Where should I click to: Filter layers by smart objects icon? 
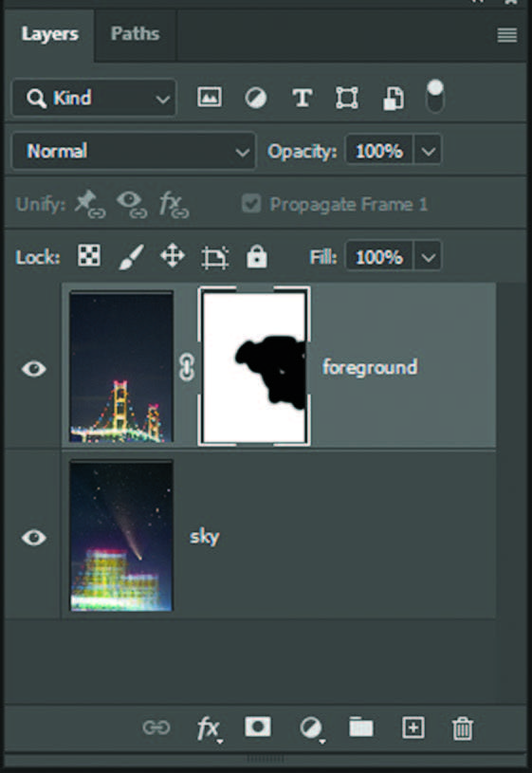pos(394,98)
